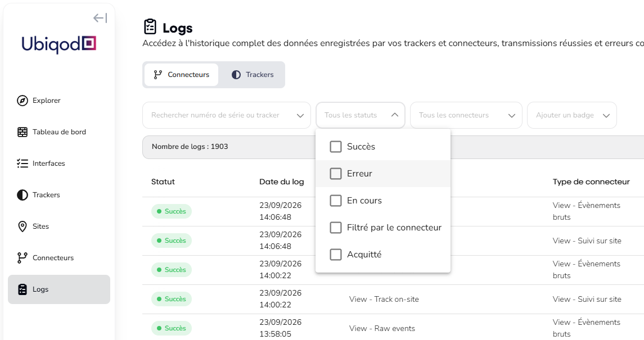Click the half-circle icon in Trackers tab

click(x=236, y=75)
